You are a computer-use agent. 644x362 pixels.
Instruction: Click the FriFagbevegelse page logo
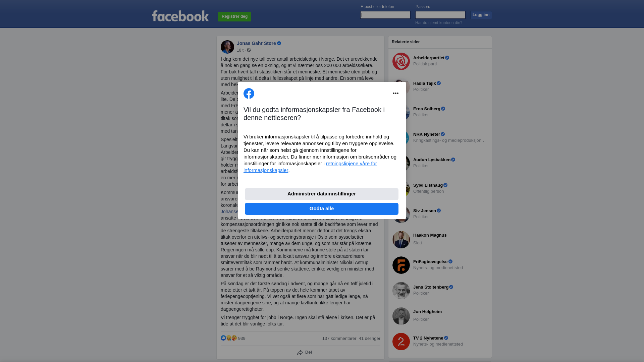tap(401, 265)
